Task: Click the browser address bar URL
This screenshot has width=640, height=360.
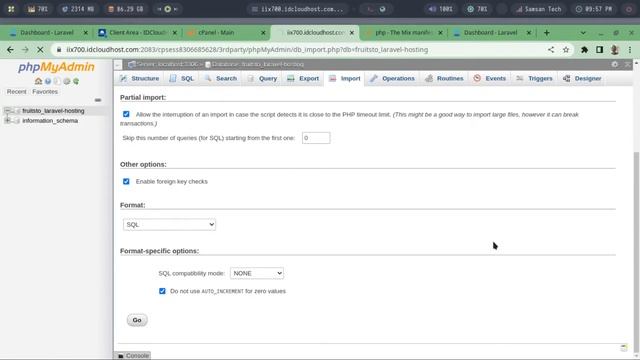Action: [x=247, y=49]
